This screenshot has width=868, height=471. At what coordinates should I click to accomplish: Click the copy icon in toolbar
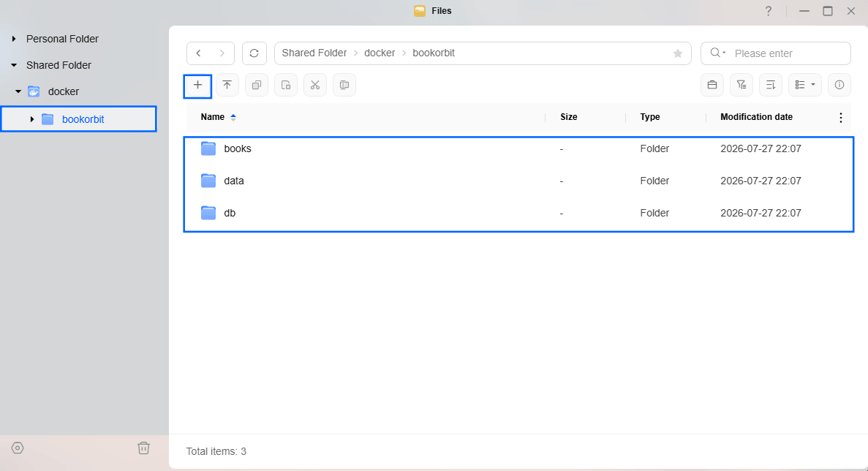(256, 86)
